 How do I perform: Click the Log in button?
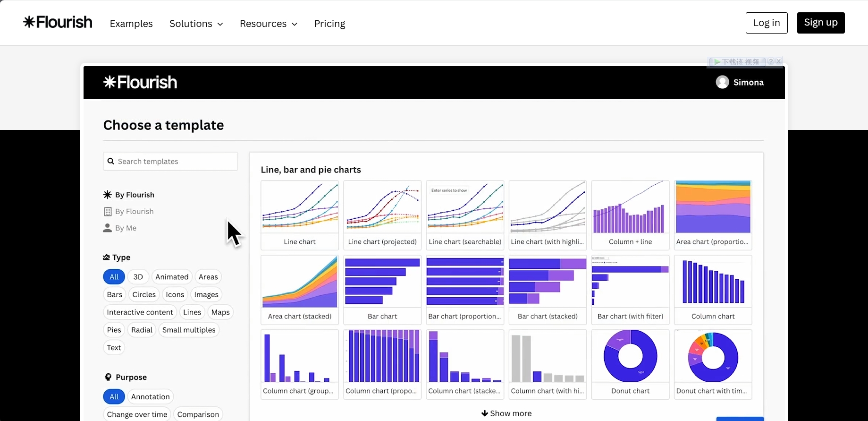coord(767,23)
